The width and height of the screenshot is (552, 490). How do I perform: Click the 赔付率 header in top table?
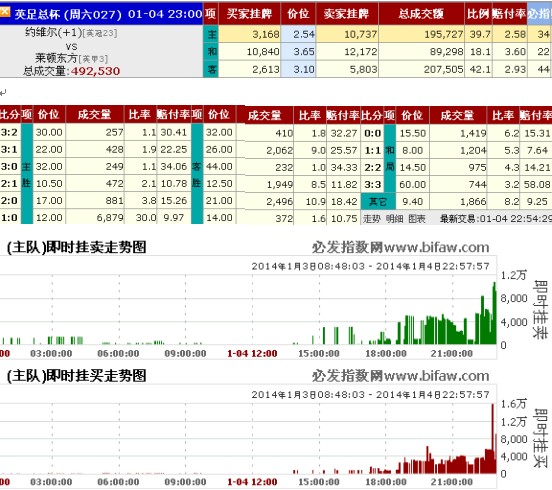point(509,14)
